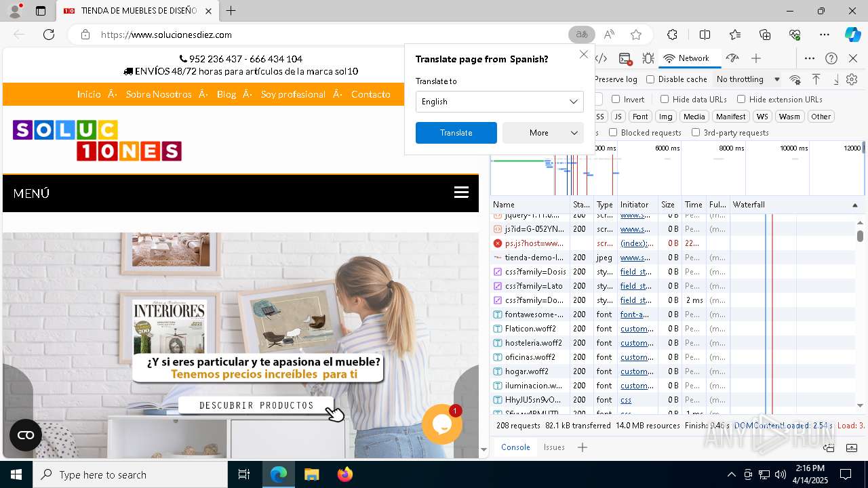Click accessibility widget circle icon bottom-left
Image resolution: width=868 pixels, height=488 pixels.
tap(26, 435)
